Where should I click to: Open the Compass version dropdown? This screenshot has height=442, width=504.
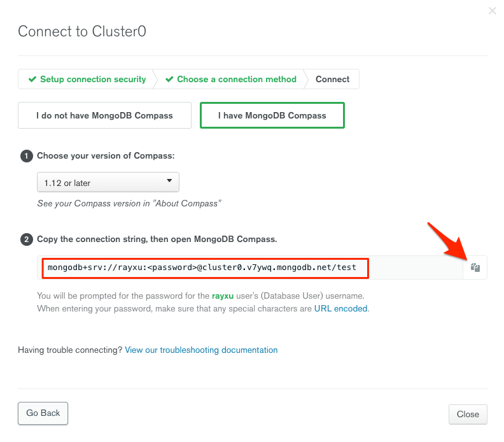click(108, 183)
